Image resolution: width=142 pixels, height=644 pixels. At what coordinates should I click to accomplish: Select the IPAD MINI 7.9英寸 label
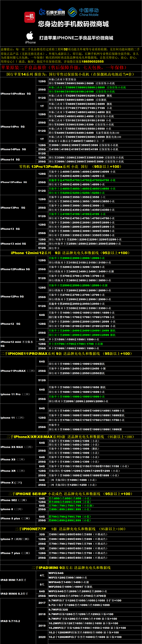(13, 580)
